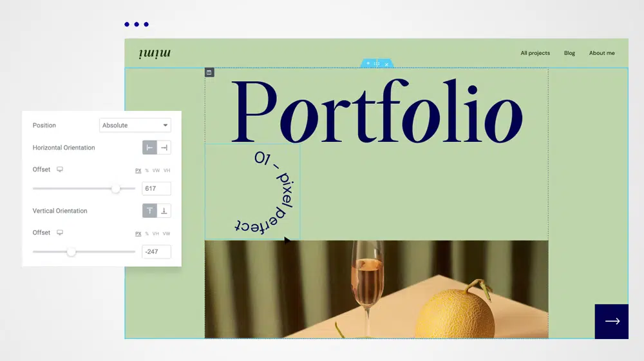Click the mimi site logo
This screenshot has height=361, width=644.
click(x=155, y=53)
